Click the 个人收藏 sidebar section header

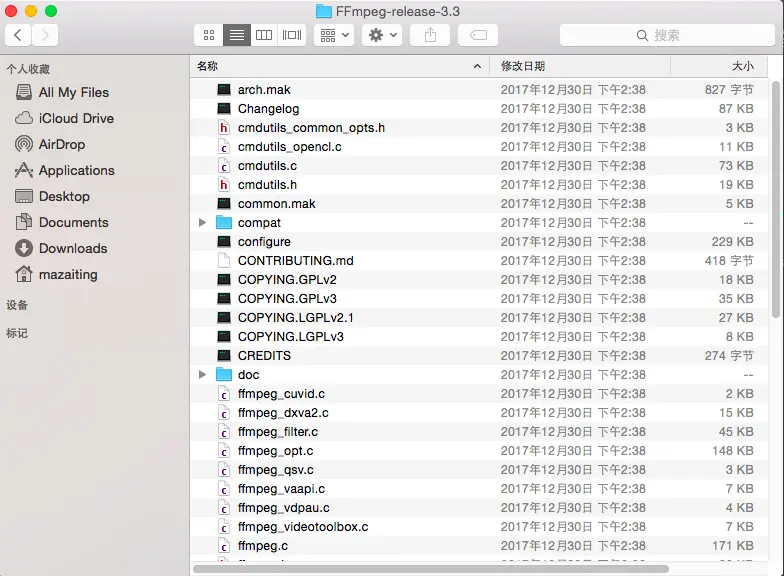point(28,69)
